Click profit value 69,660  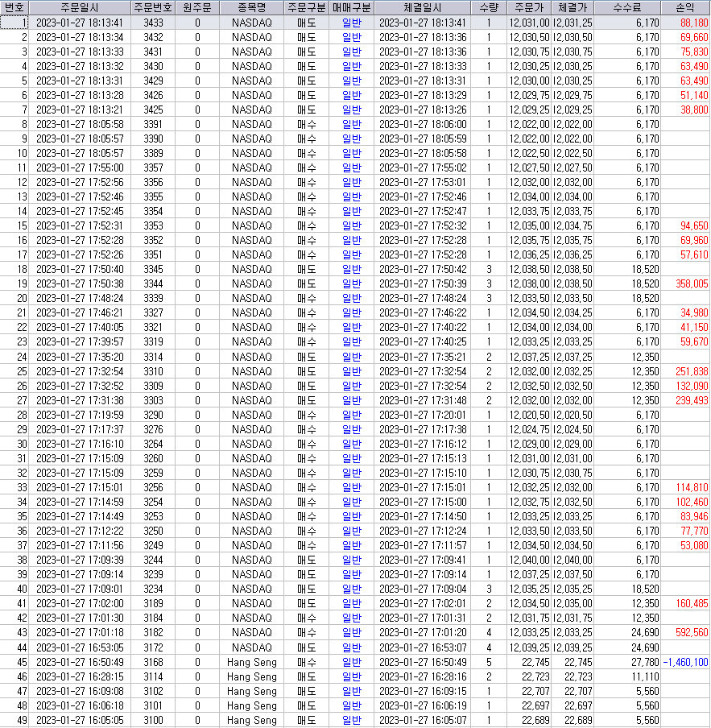coord(694,37)
